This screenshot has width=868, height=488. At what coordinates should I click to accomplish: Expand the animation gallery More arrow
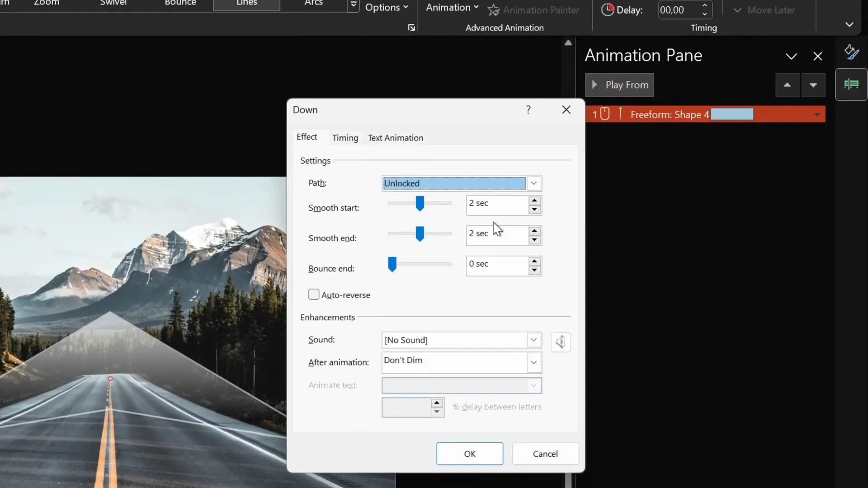(354, 6)
